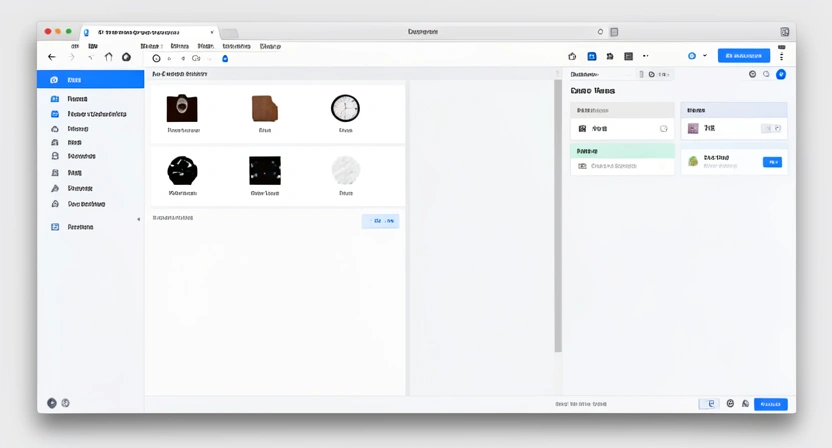This screenshot has width=832, height=448.
Task: Open the clock thumbnail in the grid
Action: (345, 109)
